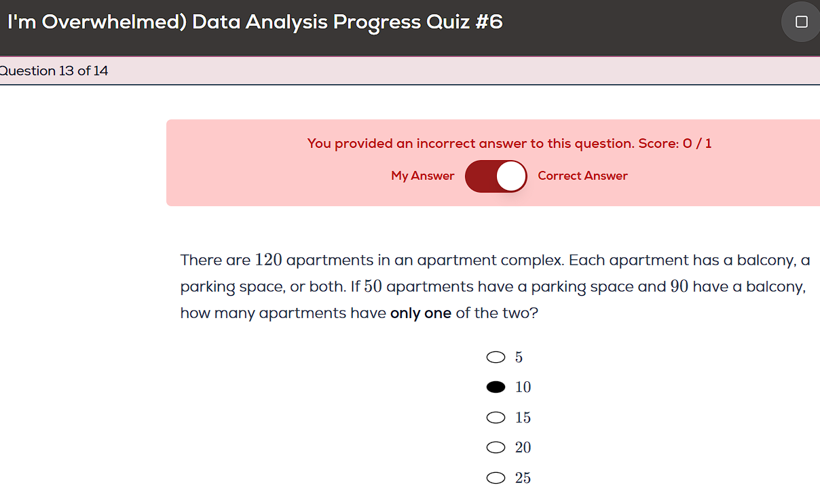Click the Correct Answer label
This screenshot has height=504, width=820.
[x=582, y=176]
